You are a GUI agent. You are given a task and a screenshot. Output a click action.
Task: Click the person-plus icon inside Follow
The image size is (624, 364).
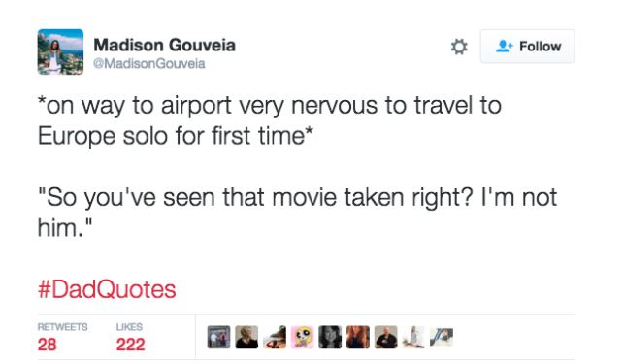click(505, 47)
